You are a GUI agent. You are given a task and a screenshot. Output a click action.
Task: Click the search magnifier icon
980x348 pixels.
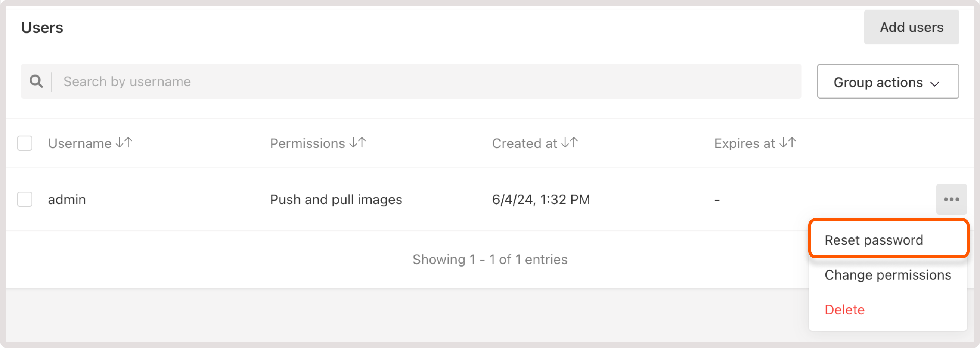pyautogui.click(x=36, y=81)
